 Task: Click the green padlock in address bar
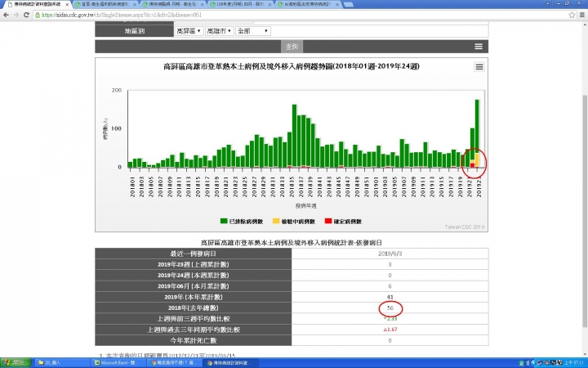[x=38, y=15]
